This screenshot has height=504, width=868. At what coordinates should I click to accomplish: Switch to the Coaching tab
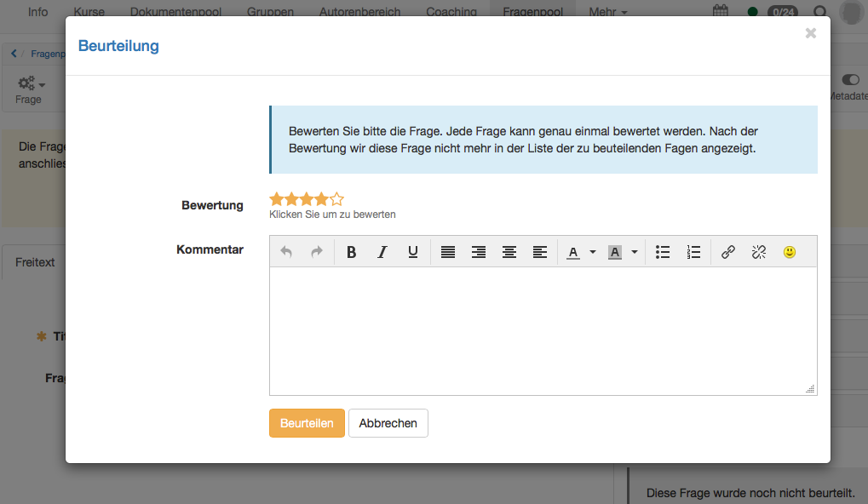click(x=451, y=12)
